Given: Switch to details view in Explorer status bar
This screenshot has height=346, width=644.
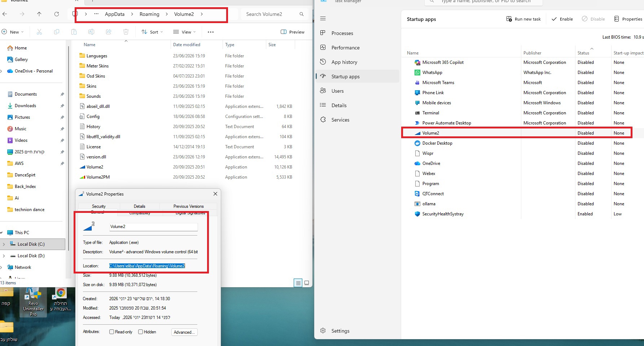Looking at the screenshot, I should pos(298,283).
